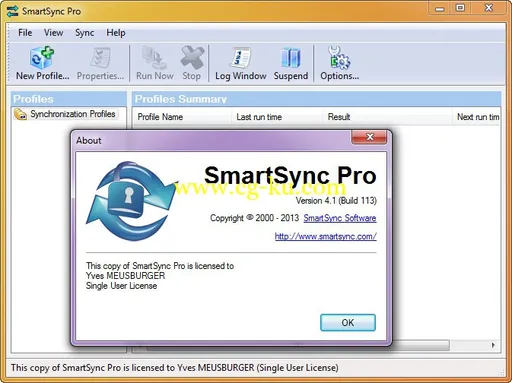
Task: Click the 'Yves MEUSBURGER' licensee text in About
Action: pyautogui.click(x=125, y=276)
